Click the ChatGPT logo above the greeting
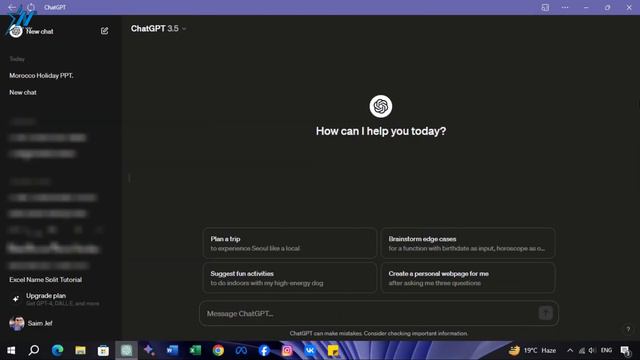 click(381, 107)
